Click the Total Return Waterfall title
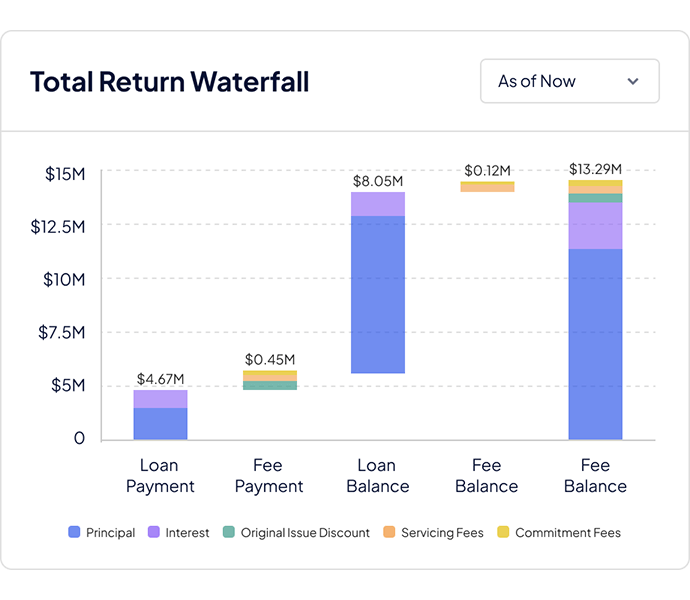Image resolution: width=690 pixels, height=600 pixels. 169,82
